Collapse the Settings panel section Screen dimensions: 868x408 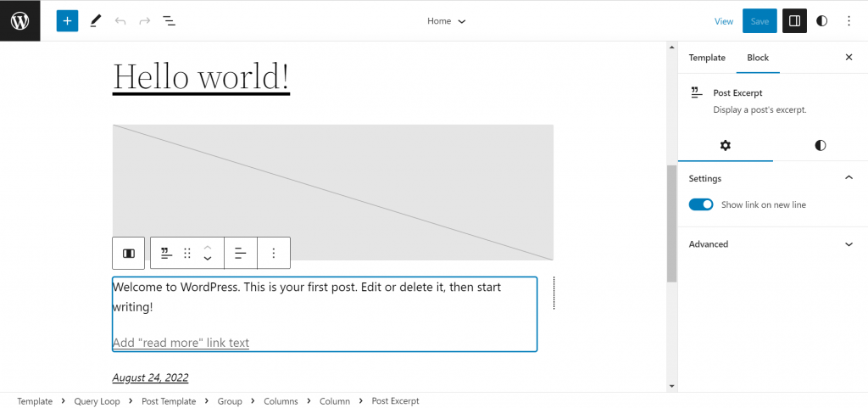pyautogui.click(x=773, y=178)
